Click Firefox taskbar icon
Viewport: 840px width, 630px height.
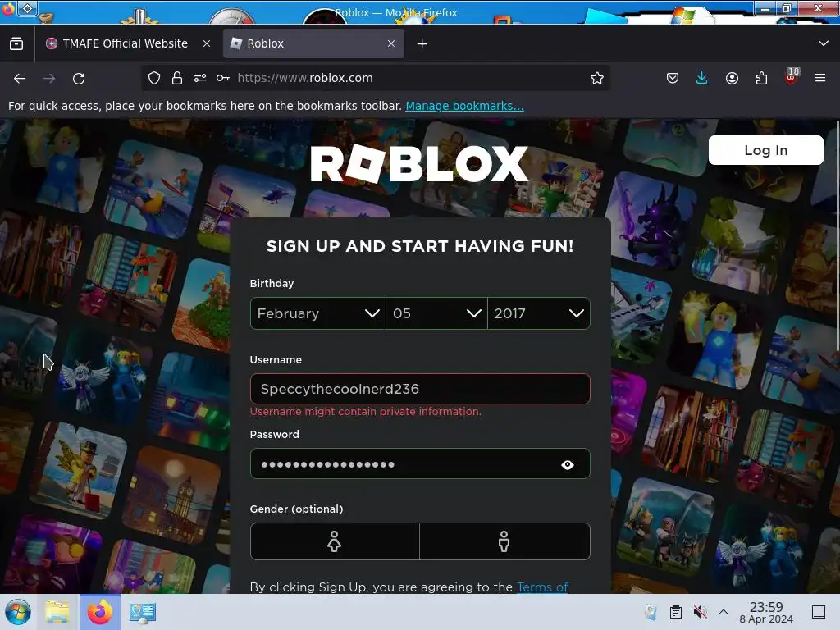99,612
